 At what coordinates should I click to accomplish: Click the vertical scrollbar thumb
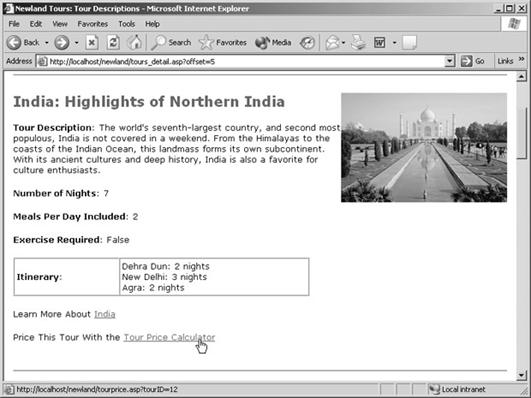[522, 133]
